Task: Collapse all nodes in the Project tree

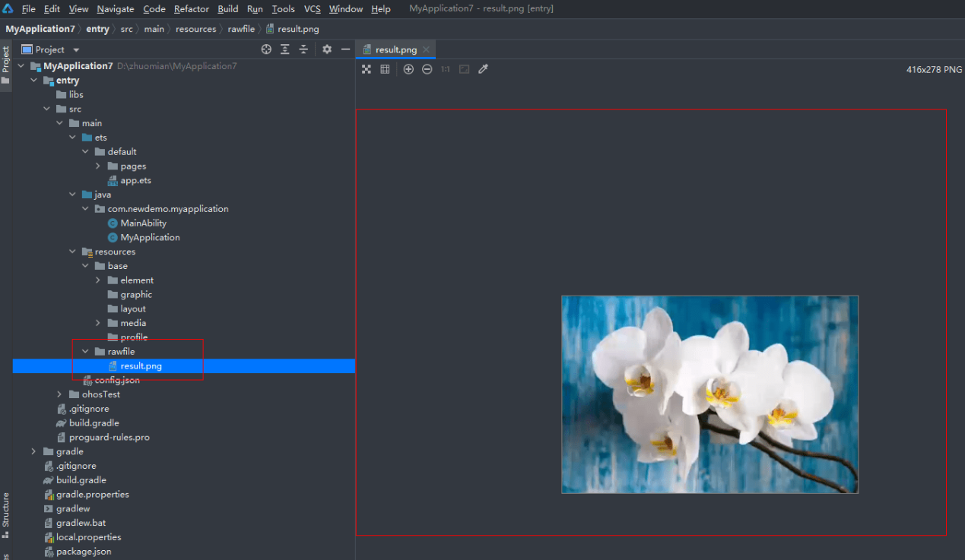Action: point(303,49)
